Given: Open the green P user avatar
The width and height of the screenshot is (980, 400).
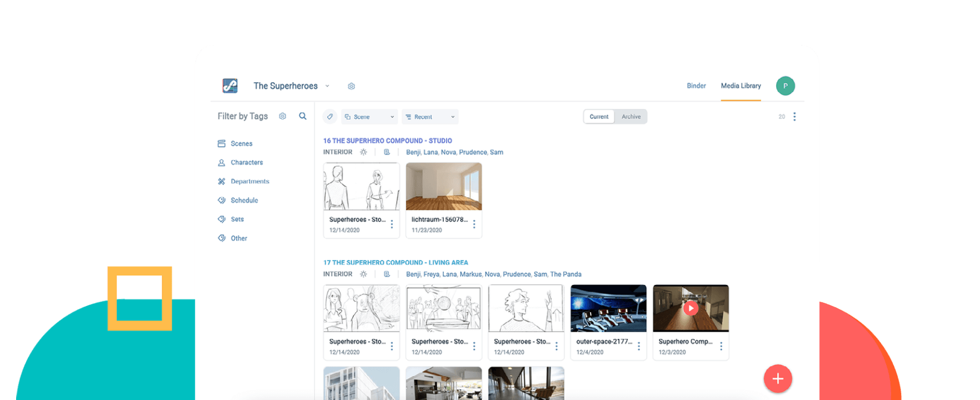Looking at the screenshot, I should [785, 86].
